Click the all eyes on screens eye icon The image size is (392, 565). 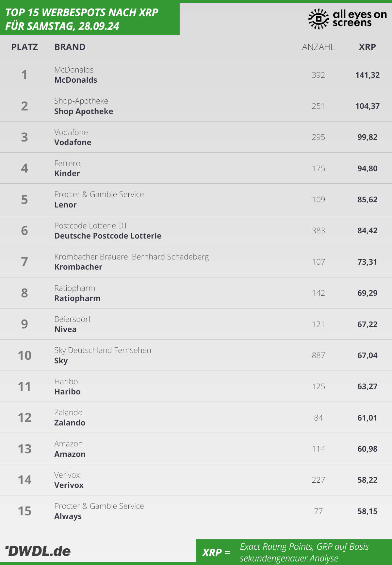pyautogui.click(x=318, y=19)
